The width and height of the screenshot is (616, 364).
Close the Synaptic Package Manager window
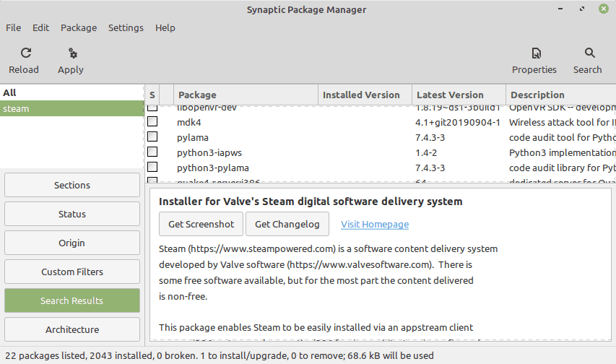(x=604, y=9)
